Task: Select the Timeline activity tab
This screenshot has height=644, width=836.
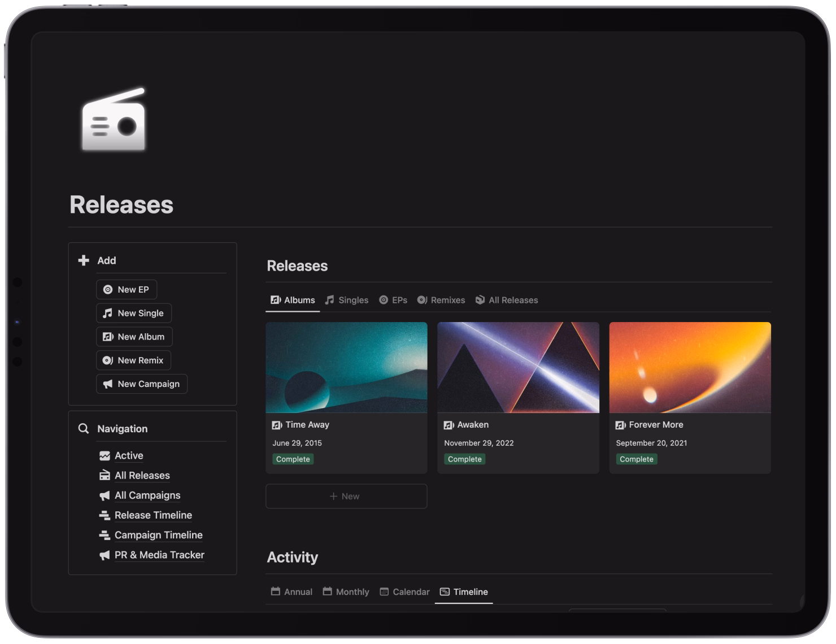Action: pos(464,591)
